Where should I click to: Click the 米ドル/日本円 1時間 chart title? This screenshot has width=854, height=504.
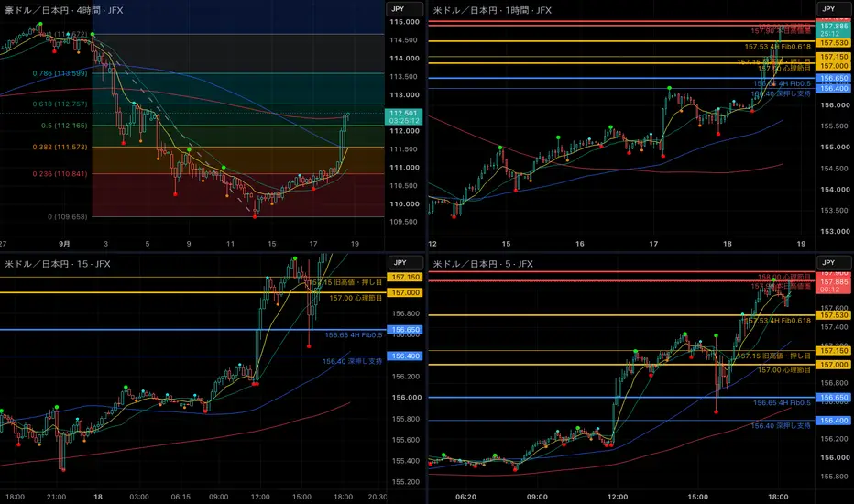492,10
